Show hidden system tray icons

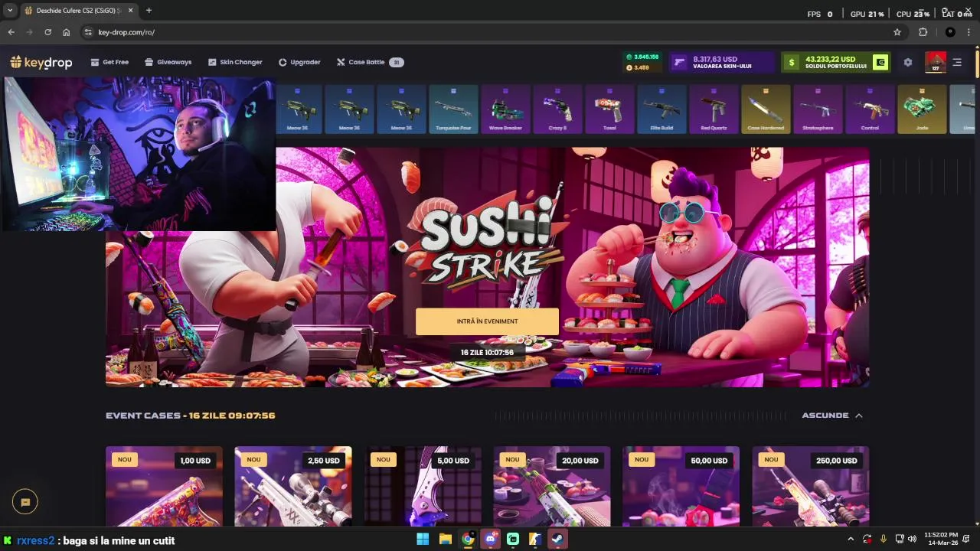[x=851, y=540]
